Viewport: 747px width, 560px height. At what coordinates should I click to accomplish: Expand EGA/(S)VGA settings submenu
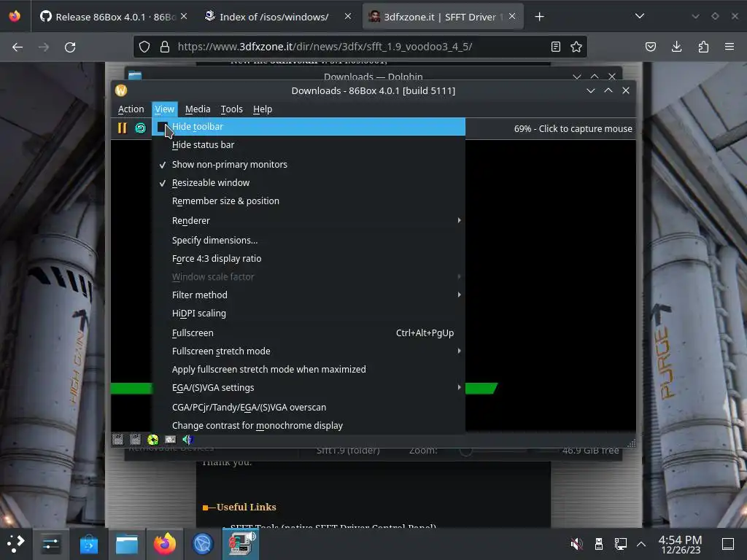click(x=309, y=388)
